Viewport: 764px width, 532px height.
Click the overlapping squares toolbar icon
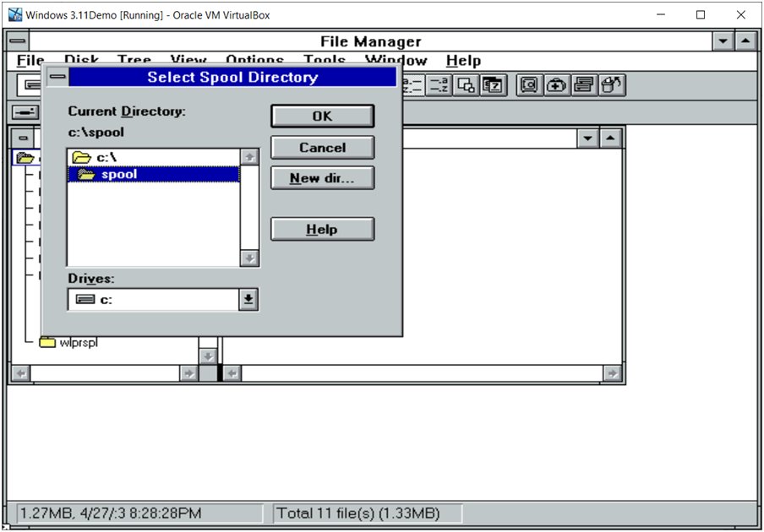(467, 85)
